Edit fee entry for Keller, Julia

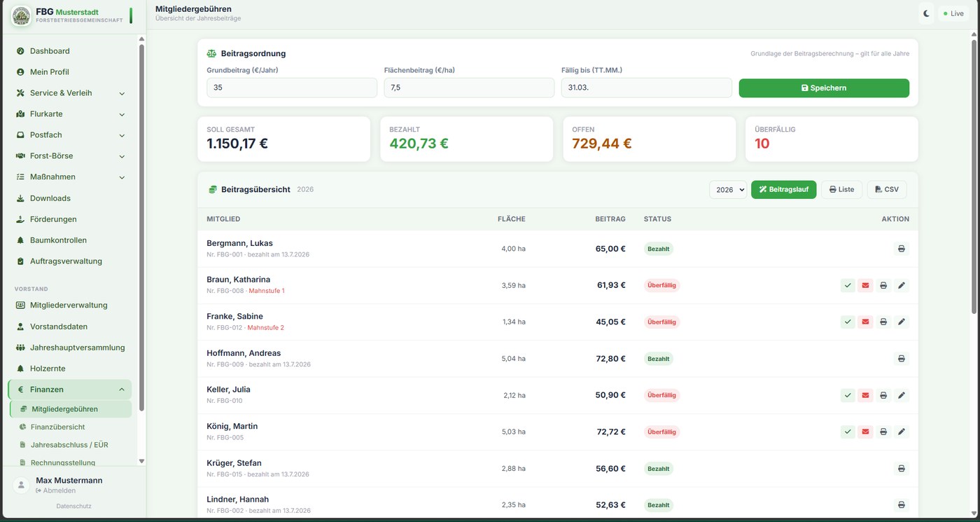point(902,395)
